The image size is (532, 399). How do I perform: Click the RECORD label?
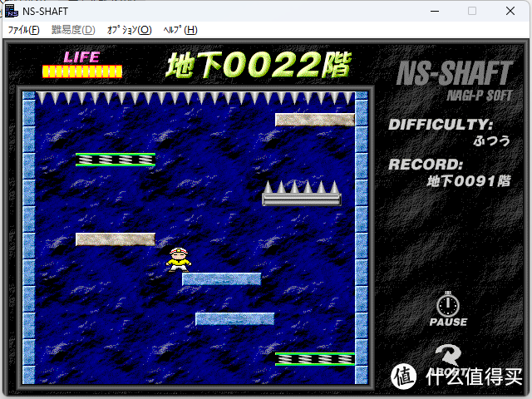click(x=426, y=165)
